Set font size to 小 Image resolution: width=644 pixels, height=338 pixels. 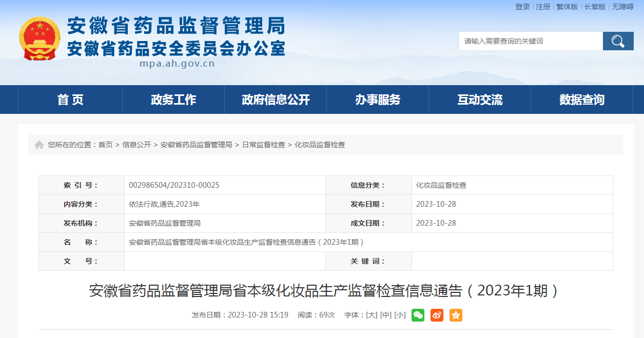[x=400, y=315]
